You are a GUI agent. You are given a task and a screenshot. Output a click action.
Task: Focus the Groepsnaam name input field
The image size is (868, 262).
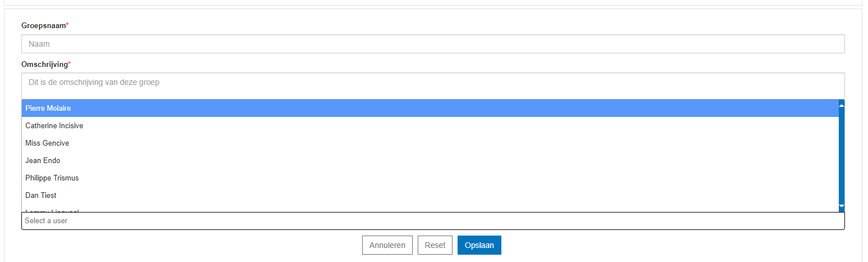pos(432,44)
